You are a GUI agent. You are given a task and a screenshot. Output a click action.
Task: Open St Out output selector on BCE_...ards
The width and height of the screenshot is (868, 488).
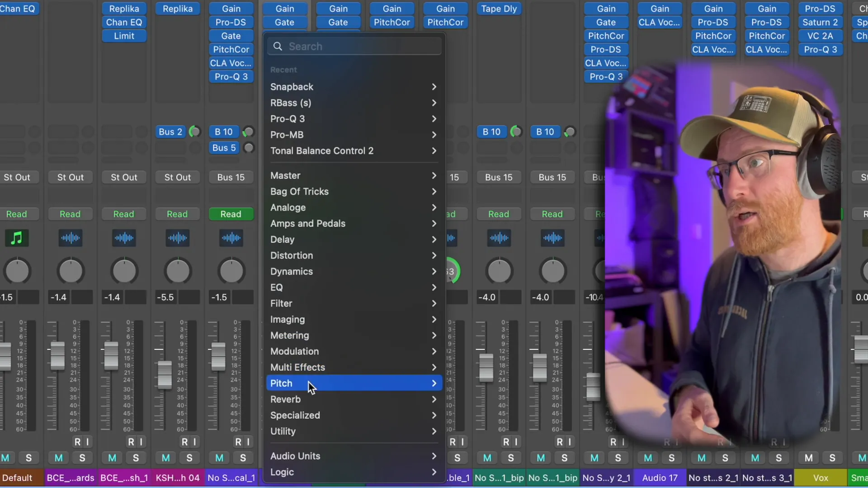pyautogui.click(x=71, y=178)
